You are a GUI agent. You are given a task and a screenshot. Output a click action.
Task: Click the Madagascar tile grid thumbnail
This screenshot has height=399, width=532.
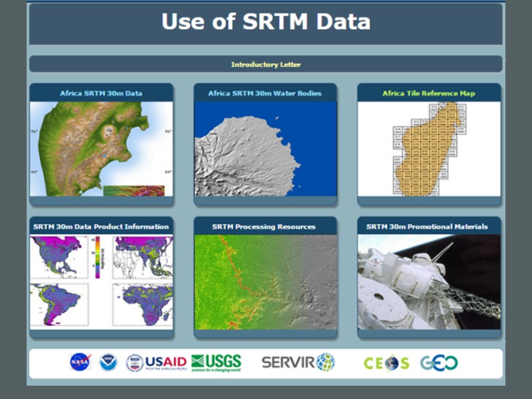coord(429,149)
